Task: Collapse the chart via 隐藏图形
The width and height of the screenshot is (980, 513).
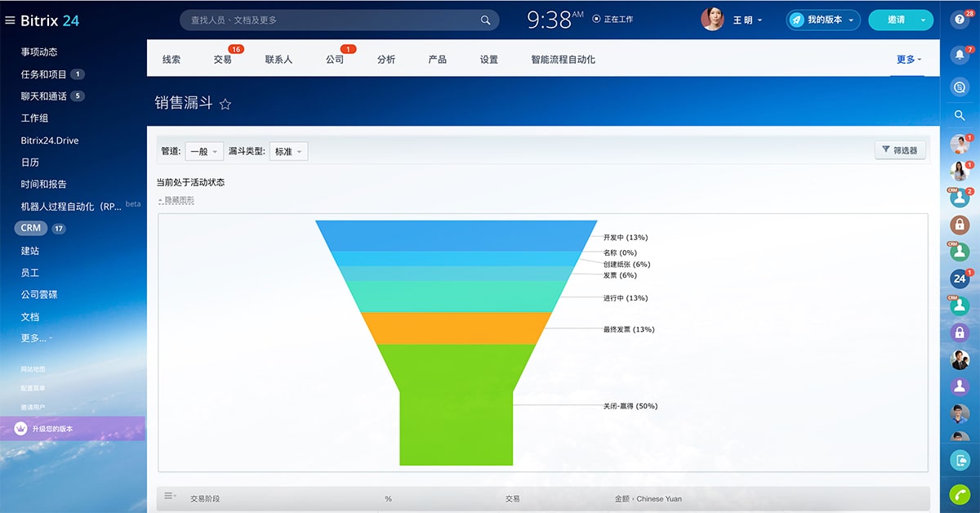Action: [x=175, y=200]
